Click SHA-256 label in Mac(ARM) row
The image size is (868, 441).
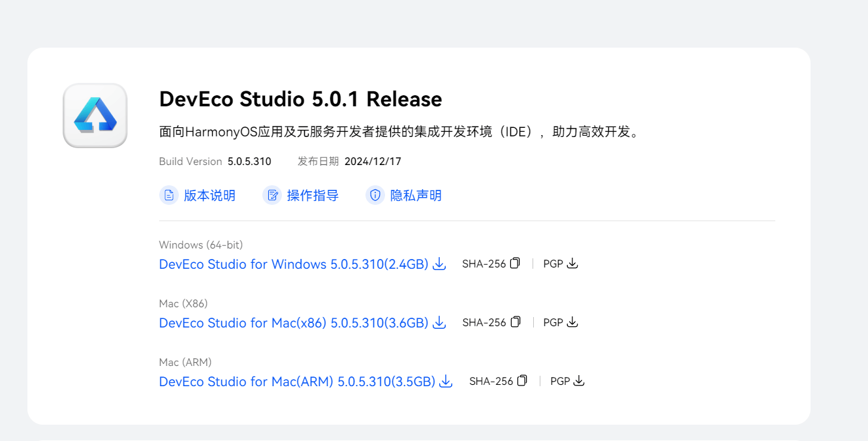[x=491, y=382]
